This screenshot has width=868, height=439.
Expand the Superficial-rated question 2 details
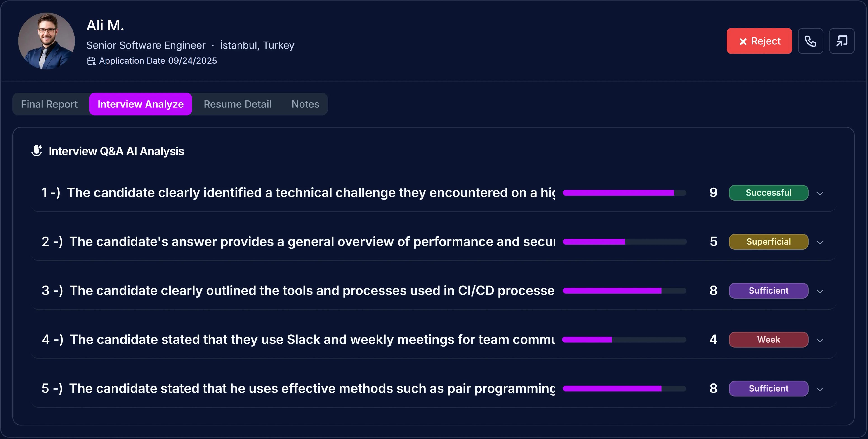coord(820,242)
